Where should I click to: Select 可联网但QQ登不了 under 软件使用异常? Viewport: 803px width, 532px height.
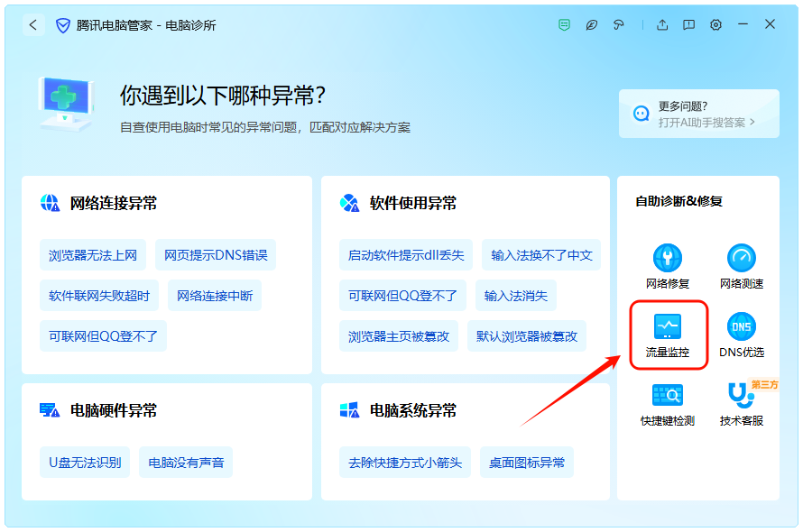tap(402, 296)
